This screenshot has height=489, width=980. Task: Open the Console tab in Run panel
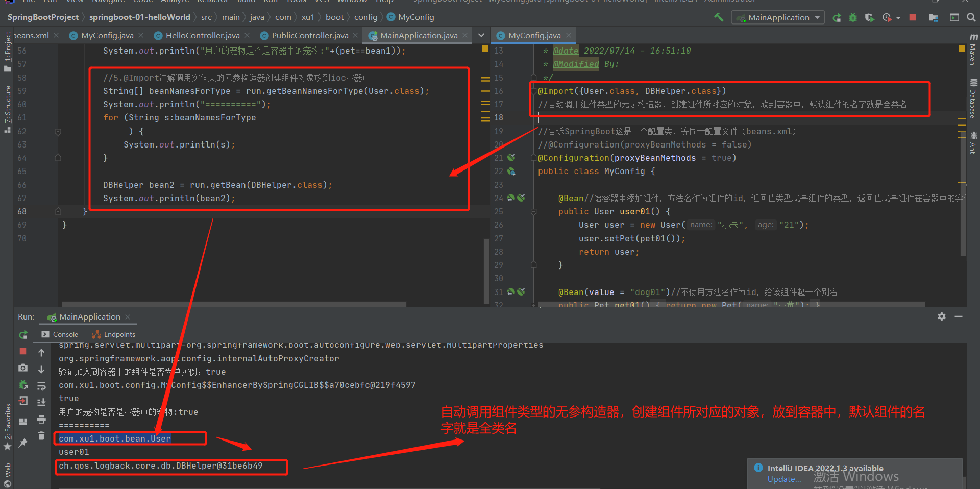[60, 334]
